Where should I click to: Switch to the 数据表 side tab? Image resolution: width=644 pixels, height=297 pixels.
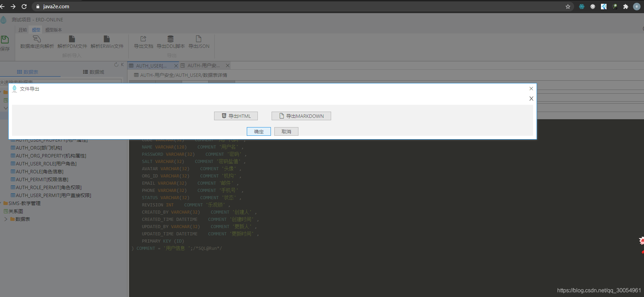tap(28, 72)
